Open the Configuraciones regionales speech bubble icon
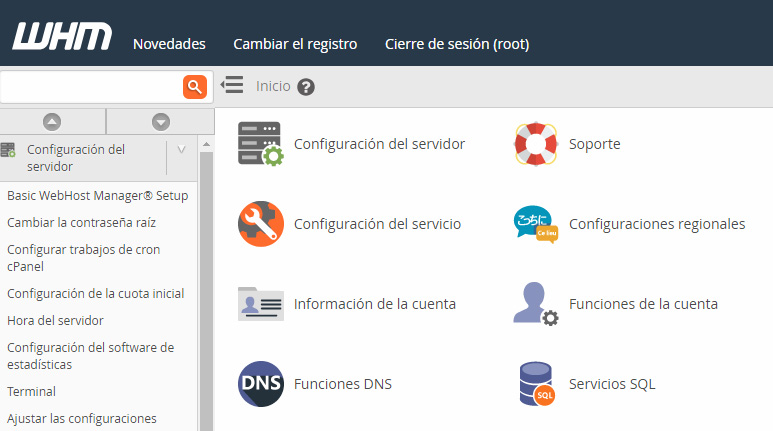Viewport: 773px width, 431px height. point(535,224)
